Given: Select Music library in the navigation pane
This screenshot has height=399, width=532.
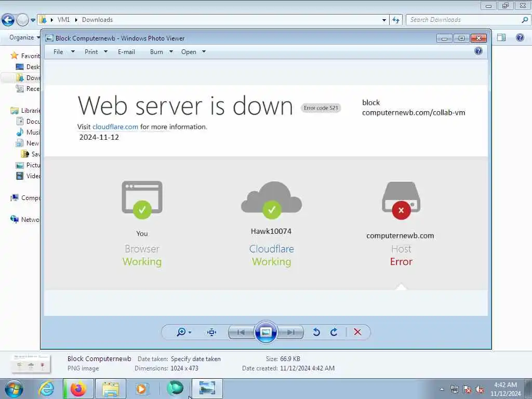Looking at the screenshot, I should click(x=28, y=132).
